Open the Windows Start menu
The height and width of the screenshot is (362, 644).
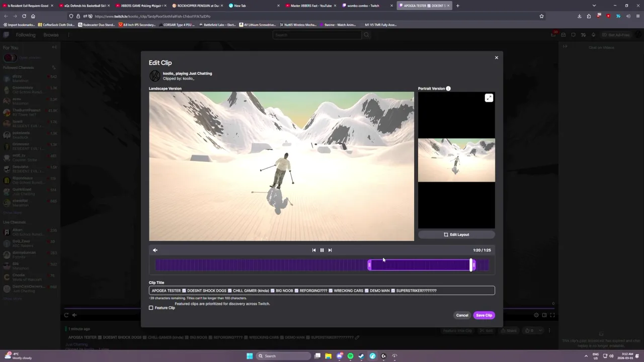point(250,356)
